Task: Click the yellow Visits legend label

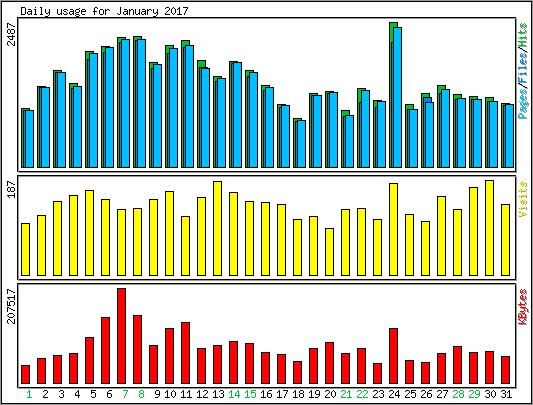Action: coord(523,199)
